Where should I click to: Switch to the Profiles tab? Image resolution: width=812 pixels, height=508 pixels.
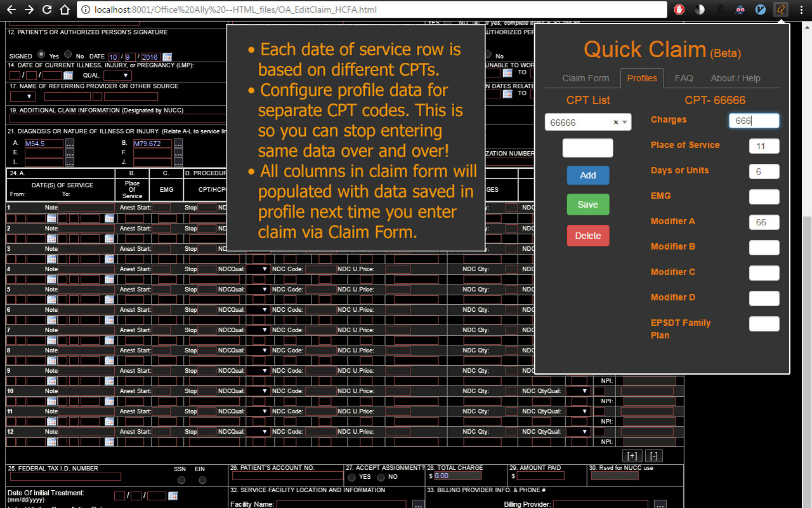tap(642, 78)
